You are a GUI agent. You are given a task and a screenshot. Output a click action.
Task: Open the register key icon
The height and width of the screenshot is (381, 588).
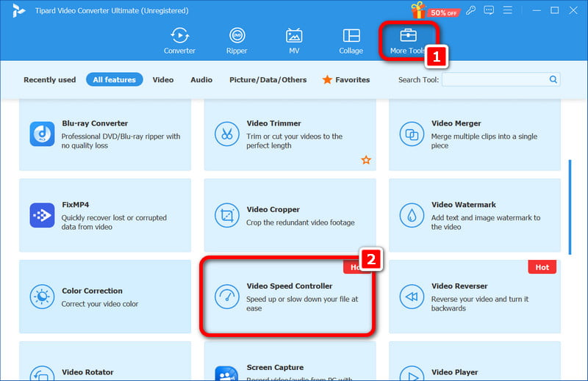pyautogui.click(x=470, y=10)
